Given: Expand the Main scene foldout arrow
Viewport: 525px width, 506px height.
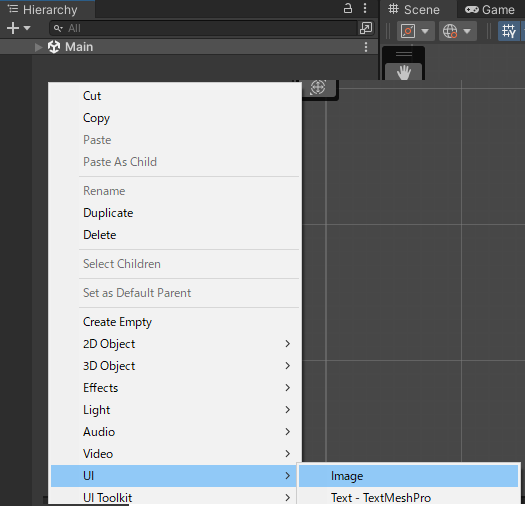Looking at the screenshot, I should (x=39, y=47).
